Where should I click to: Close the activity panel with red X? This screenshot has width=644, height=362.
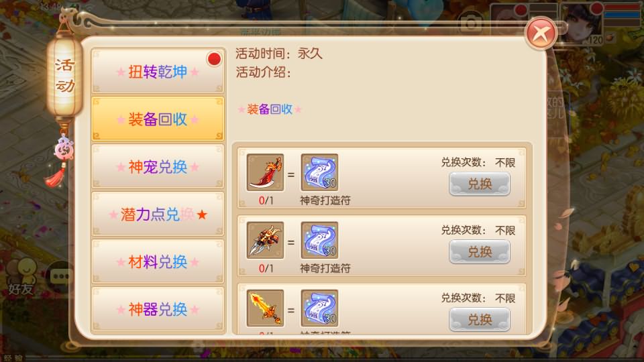tap(541, 34)
